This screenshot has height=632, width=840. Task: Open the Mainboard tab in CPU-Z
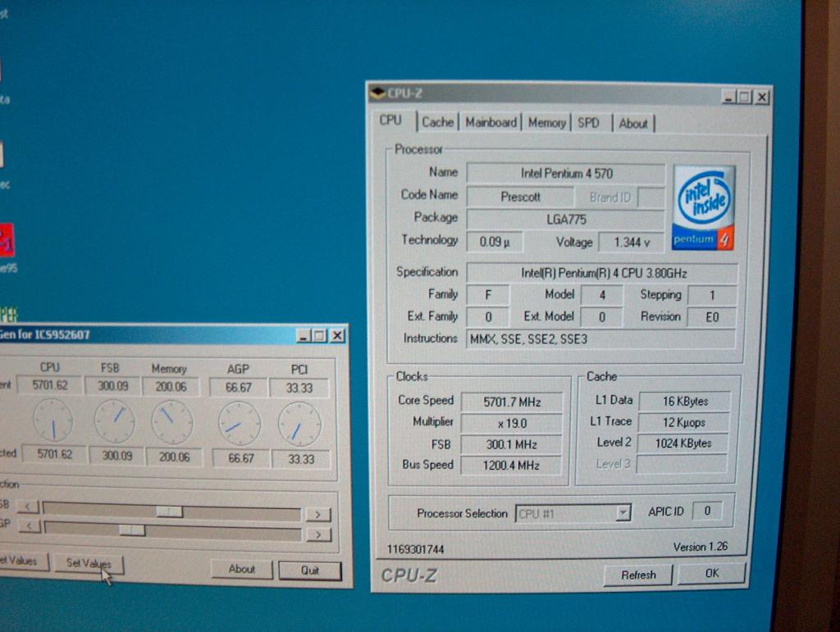[x=491, y=122]
